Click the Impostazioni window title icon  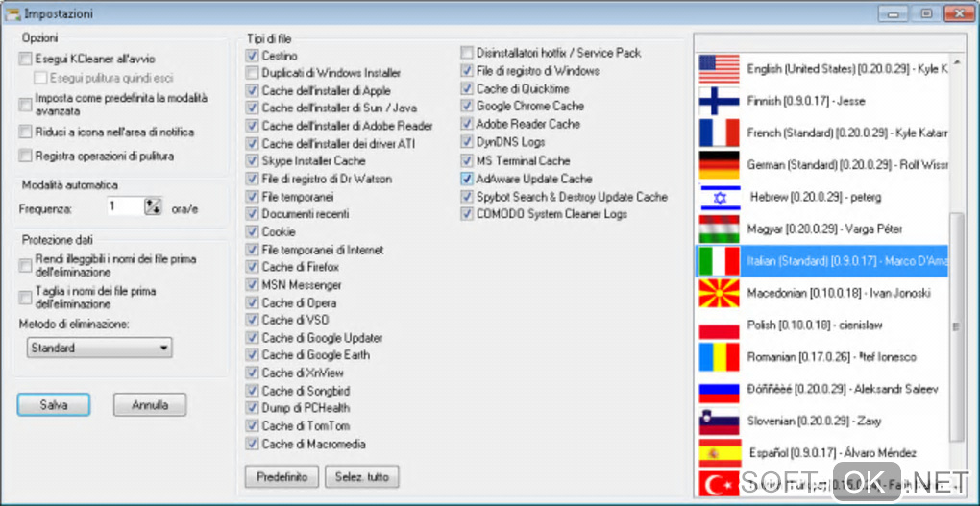(x=12, y=13)
